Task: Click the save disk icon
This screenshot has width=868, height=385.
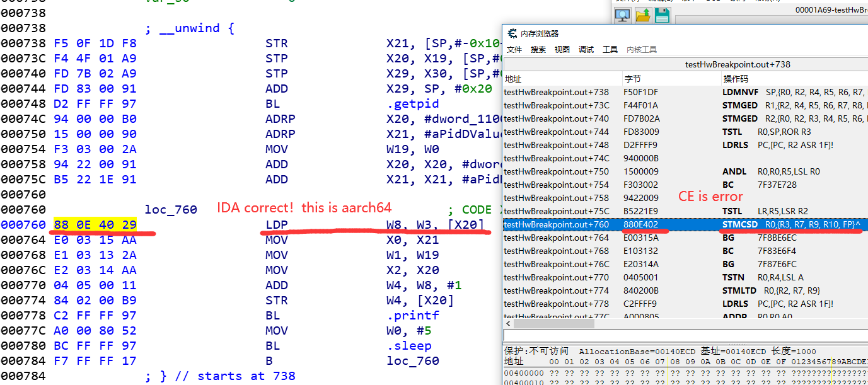Action: pyautogui.click(x=661, y=16)
